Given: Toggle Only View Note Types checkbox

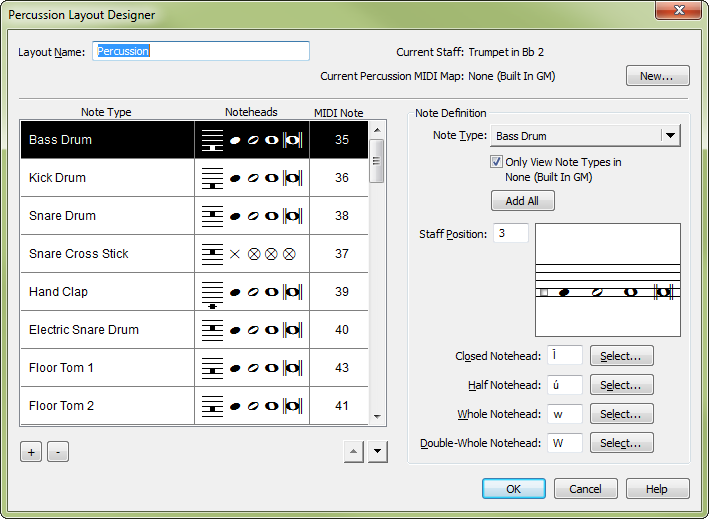Looking at the screenshot, I should pyautogui.click(x=497, y=162).
